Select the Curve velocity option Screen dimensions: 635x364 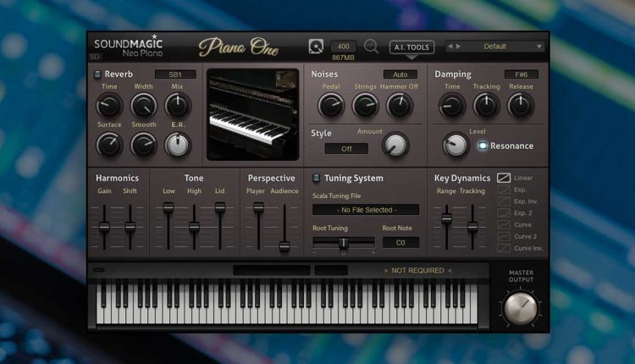point(504,224)
